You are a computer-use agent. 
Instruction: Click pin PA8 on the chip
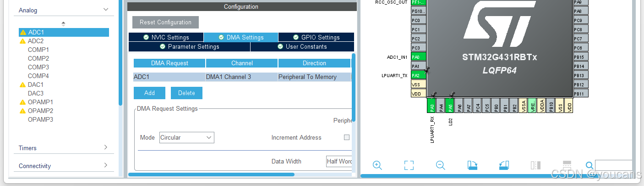point(581,11)
